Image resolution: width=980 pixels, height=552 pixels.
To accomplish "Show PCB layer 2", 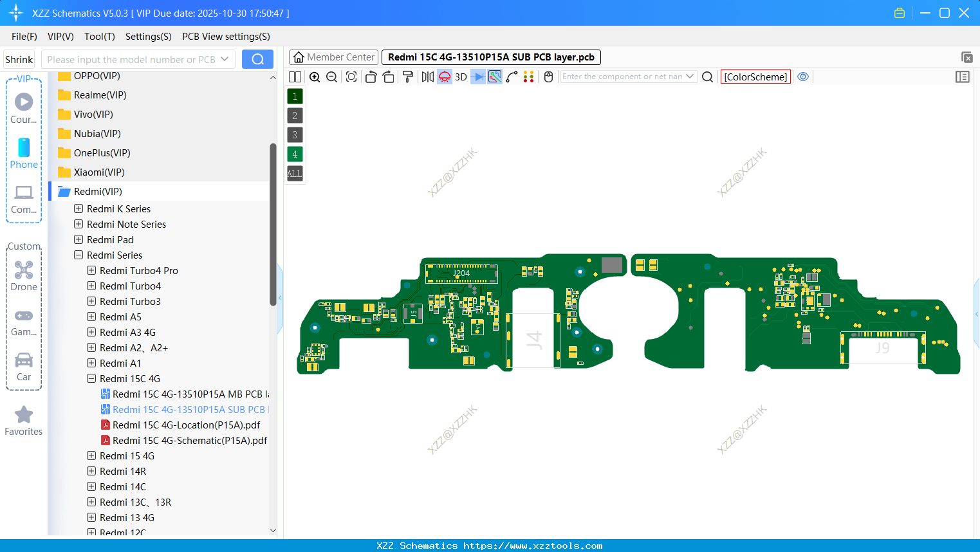I will tap(295, 116).
